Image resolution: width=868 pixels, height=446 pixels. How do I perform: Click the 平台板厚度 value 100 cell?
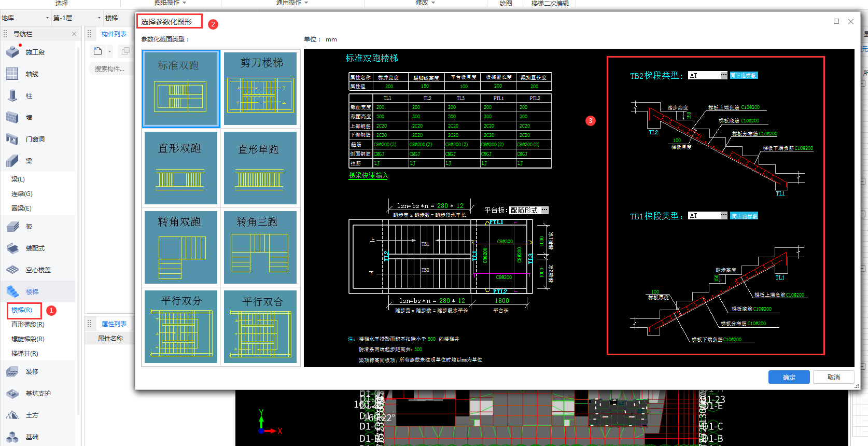(x=464, y=86)
